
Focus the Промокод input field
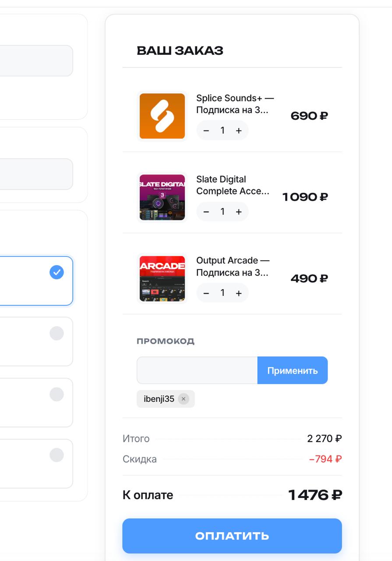click(x=197, y=370)
